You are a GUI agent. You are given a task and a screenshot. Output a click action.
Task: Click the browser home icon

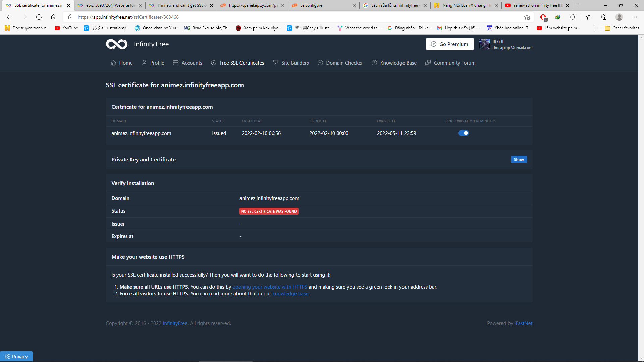coord(54,17)
